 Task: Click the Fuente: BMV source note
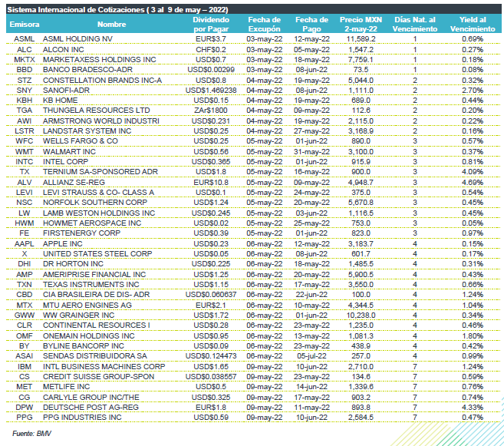[31, 434]
